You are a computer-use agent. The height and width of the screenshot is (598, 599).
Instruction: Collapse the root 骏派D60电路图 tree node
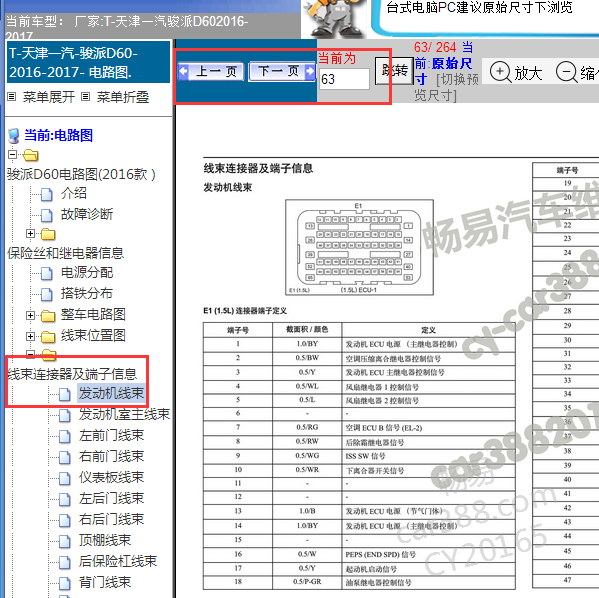coord(12,155)
